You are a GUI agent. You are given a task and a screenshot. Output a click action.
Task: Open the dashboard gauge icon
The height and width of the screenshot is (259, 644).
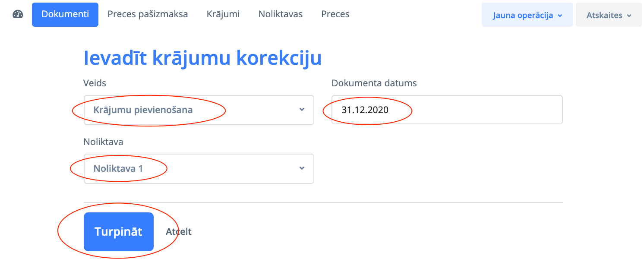click(x=18, y=14)
